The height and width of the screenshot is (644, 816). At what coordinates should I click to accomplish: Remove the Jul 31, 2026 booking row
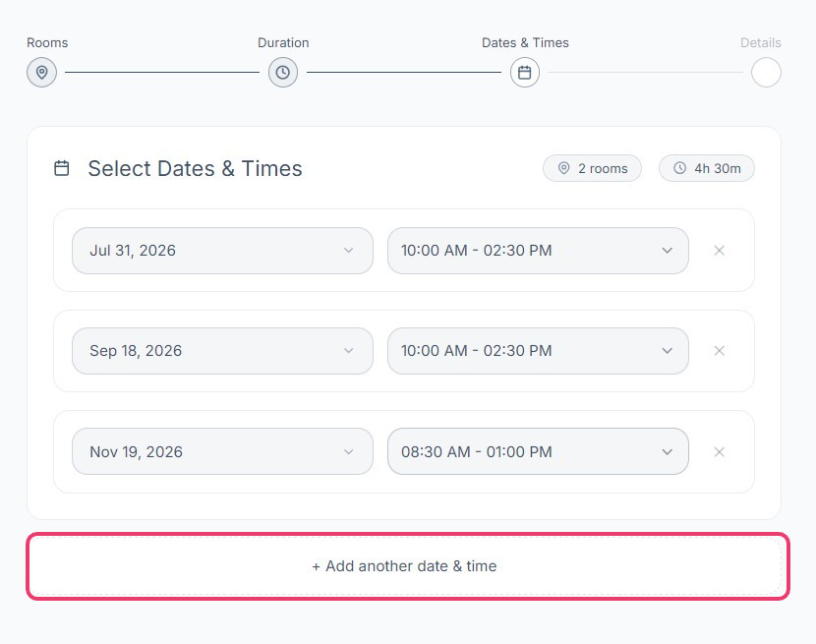pos(720,251)
